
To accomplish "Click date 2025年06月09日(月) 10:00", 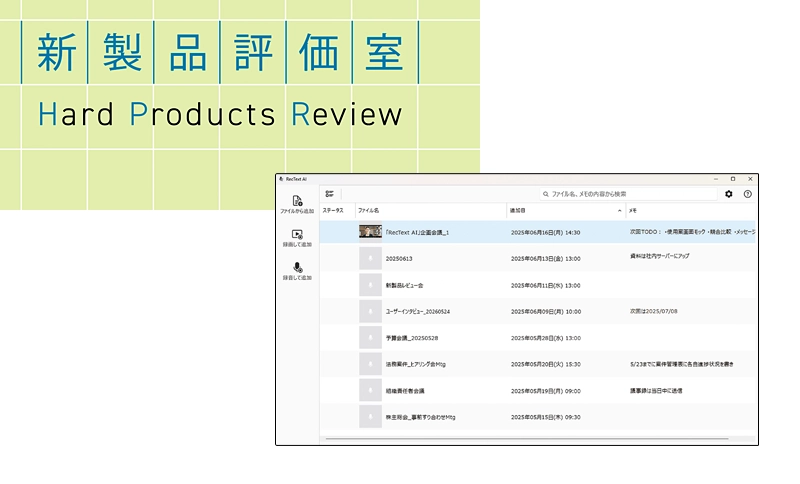I will coord(546,312).
